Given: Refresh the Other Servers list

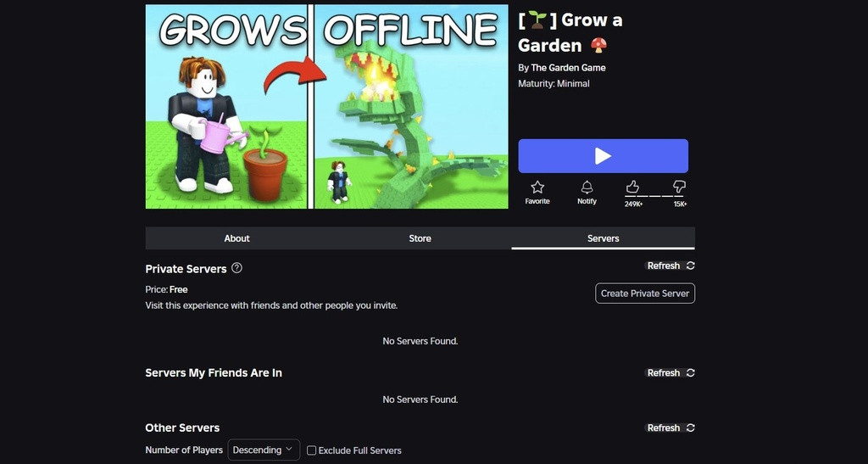Looking at the screenshot, I should coord(670,428).
